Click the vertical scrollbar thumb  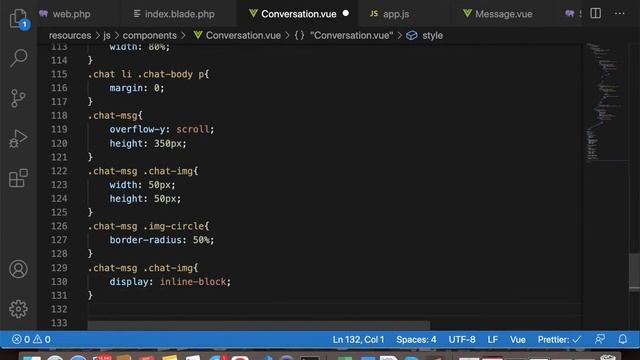pos(634,272)
